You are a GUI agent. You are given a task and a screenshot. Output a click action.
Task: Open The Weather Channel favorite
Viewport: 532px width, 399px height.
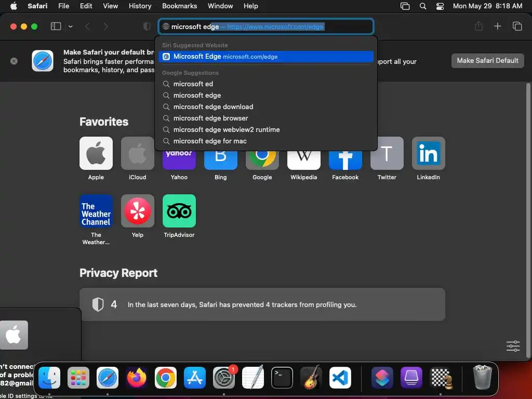point(96,211)
